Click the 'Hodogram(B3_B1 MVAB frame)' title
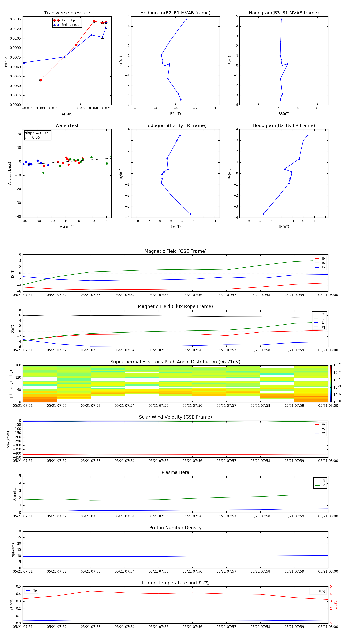Screen dimensions: 351x644 pyautogui.click(x=284, y=13)
